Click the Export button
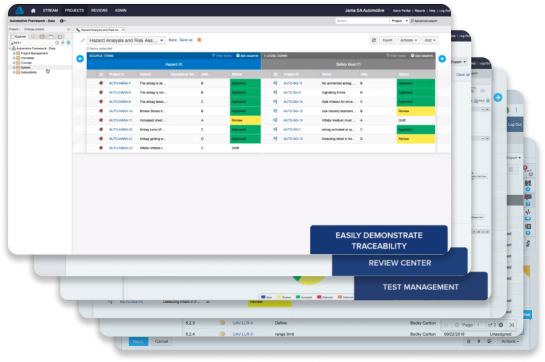545x362 pixels. [387, 40]
